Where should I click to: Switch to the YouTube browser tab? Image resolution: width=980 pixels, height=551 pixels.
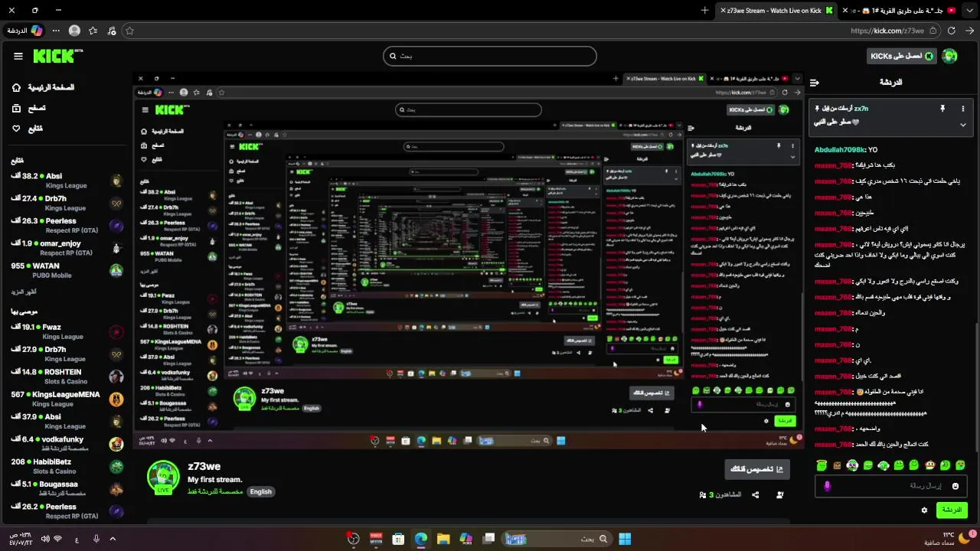coord(898,11)
